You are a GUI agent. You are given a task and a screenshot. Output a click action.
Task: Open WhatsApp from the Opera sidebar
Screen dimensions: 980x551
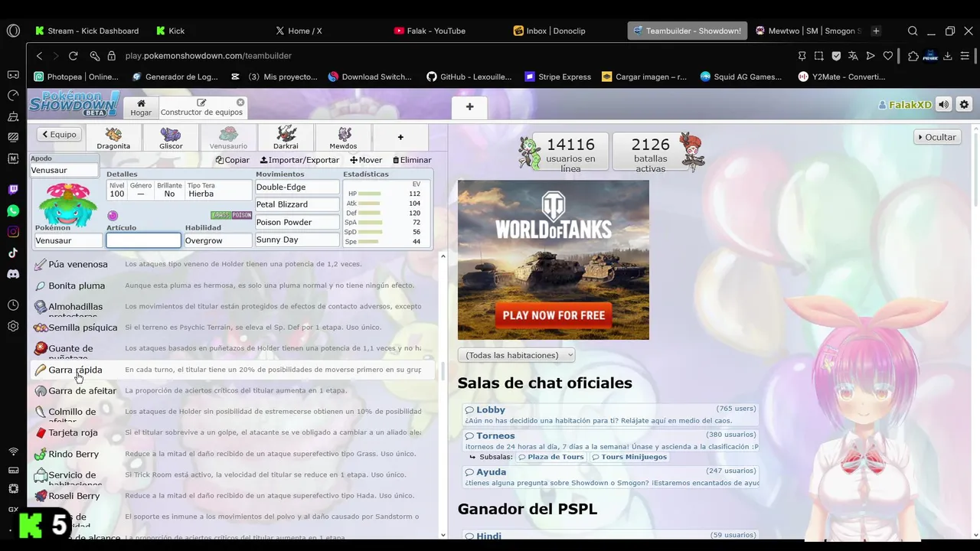[13, 210]
